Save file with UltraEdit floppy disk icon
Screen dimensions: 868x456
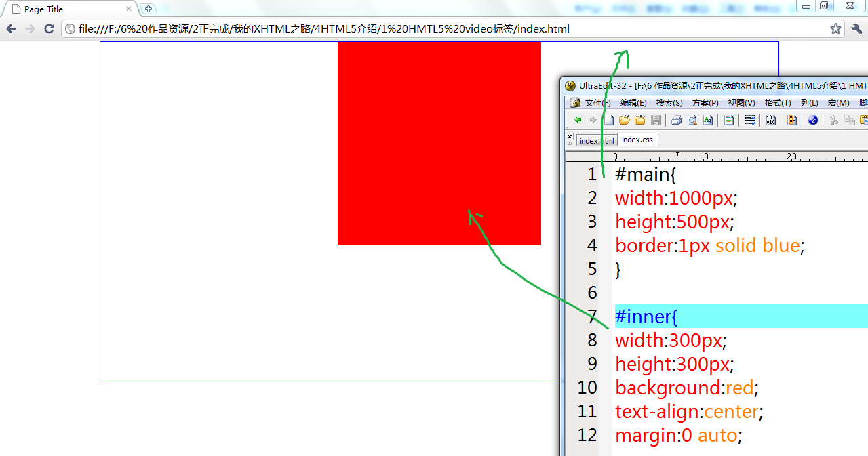(x=656, y=120)
